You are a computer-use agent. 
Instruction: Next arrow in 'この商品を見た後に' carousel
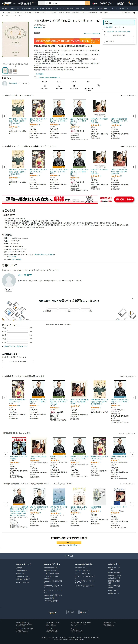tap(133, 116)
